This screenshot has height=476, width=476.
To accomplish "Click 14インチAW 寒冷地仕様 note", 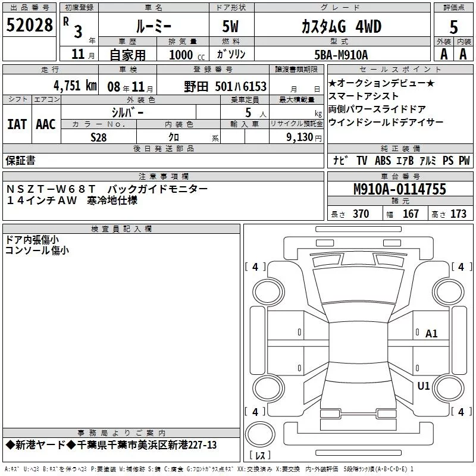I will point(71,201).
